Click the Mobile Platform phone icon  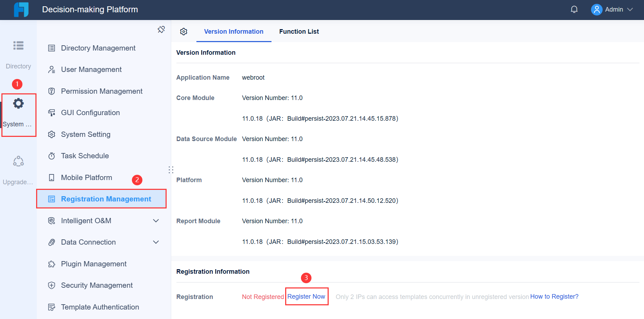[x=52, y=177]
